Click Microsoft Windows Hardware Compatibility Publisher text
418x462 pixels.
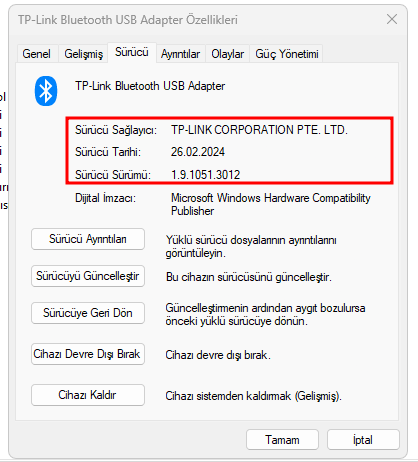click(x=271, y=204)
